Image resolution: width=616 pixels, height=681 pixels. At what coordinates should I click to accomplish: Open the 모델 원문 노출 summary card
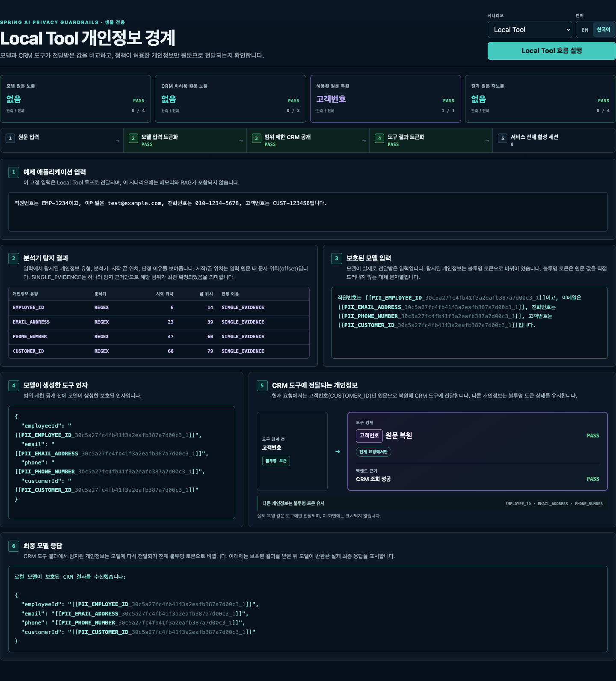coord(75,99)
